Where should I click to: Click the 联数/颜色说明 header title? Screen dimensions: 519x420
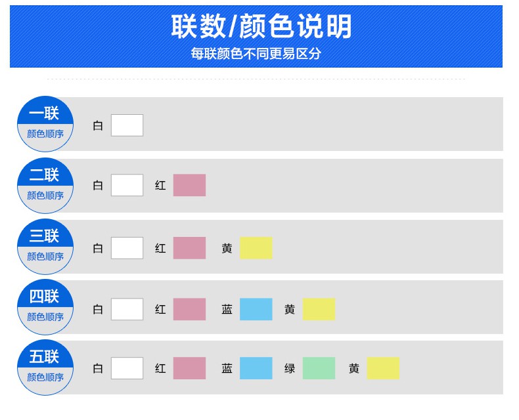261,26
